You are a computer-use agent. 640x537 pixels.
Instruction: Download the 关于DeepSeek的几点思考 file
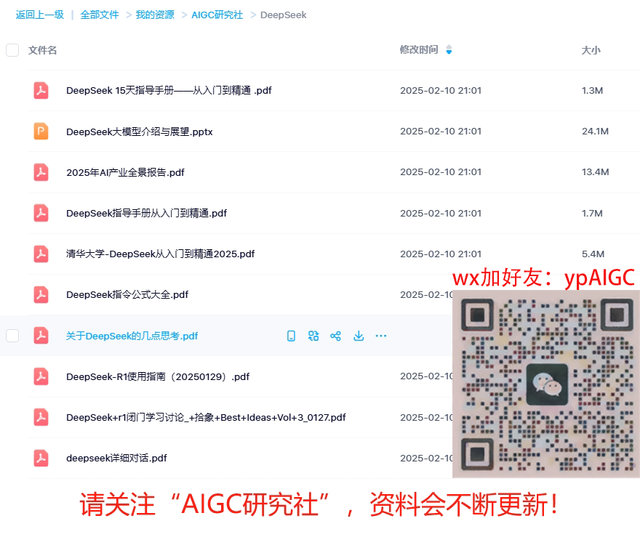click(x=358, y=336)
